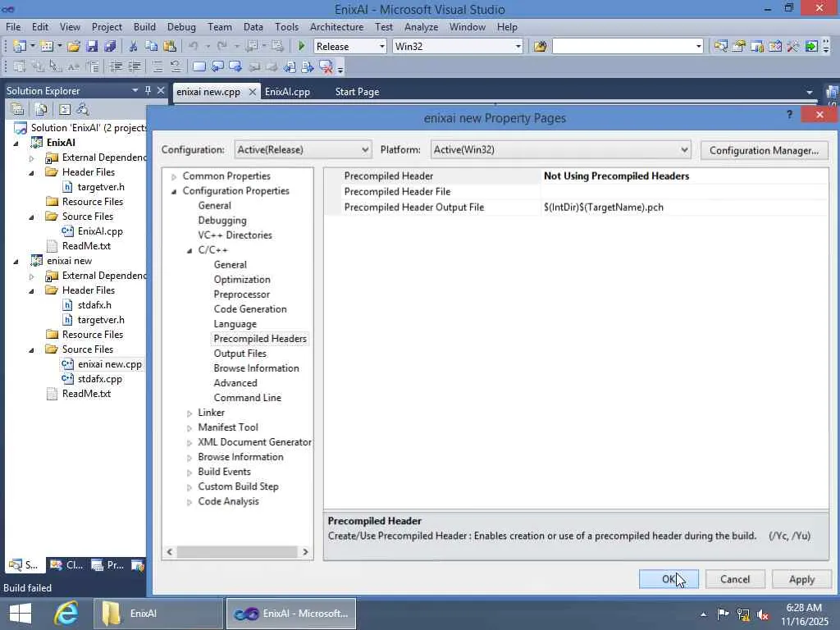Click the Increase Indent icon

pos(135,67)
